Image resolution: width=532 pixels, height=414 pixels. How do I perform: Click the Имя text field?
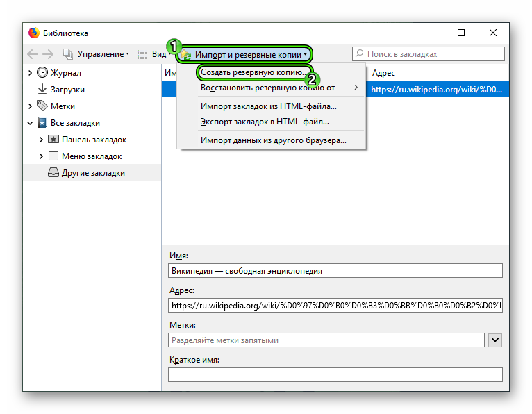point(335,271)
